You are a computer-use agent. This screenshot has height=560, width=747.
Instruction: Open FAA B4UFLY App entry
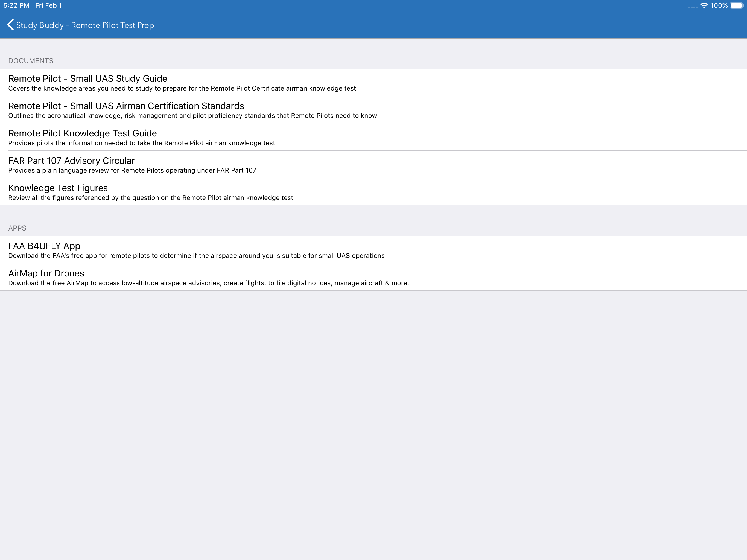(x=373, y=250)
